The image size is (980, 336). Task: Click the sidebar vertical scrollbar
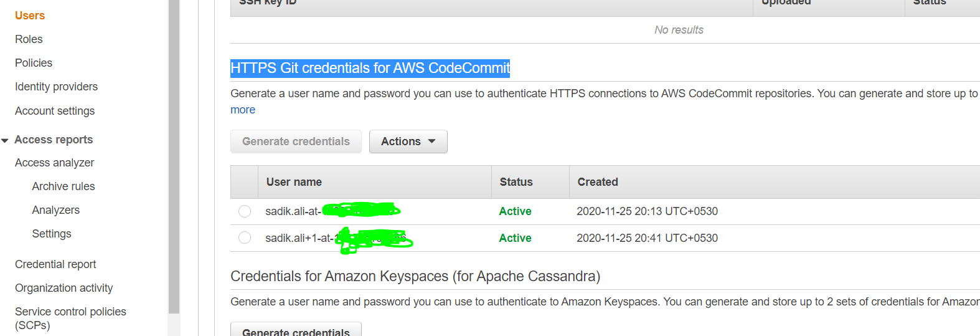coord(174,156)
